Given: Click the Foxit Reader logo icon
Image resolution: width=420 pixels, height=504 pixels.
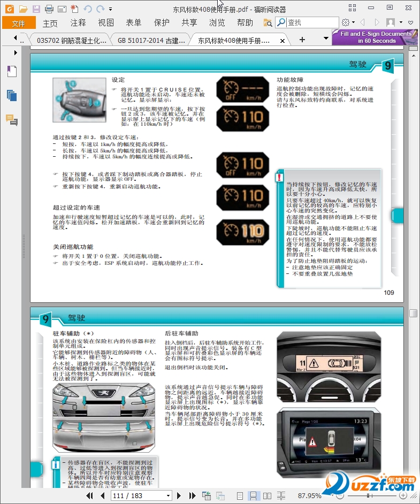Looking at the screenshot, I should [10, 9].
